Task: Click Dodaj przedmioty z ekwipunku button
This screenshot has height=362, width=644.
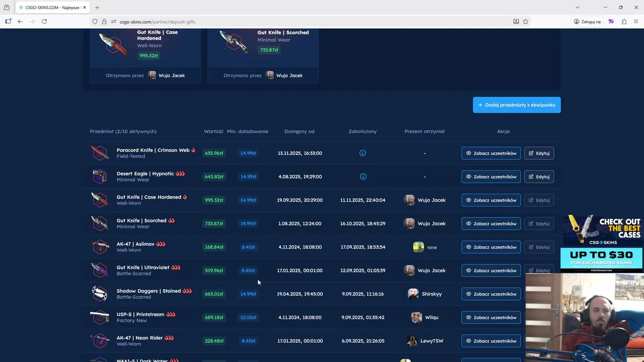Action: (517, 105)
